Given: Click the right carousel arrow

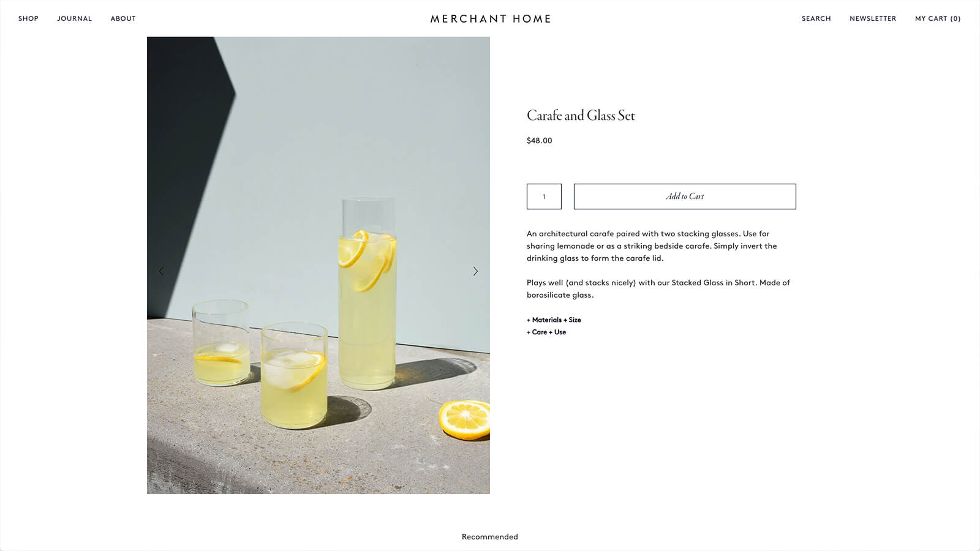Looking at the screenshot, I should coord(475,271).
